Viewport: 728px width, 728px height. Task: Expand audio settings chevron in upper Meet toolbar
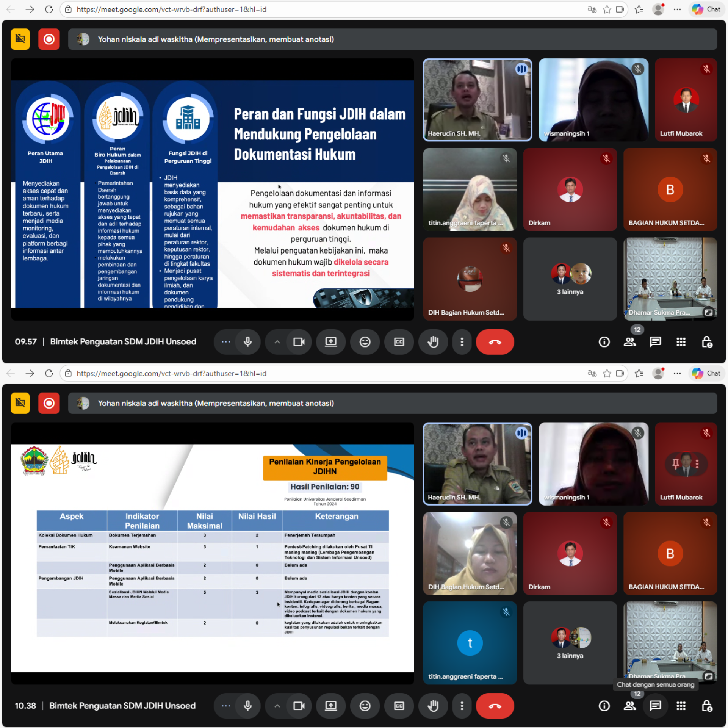[277, 342]
